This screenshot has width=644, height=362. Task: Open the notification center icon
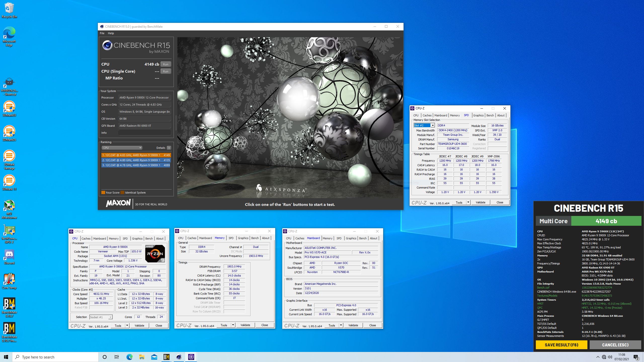[x=636, y=357]
